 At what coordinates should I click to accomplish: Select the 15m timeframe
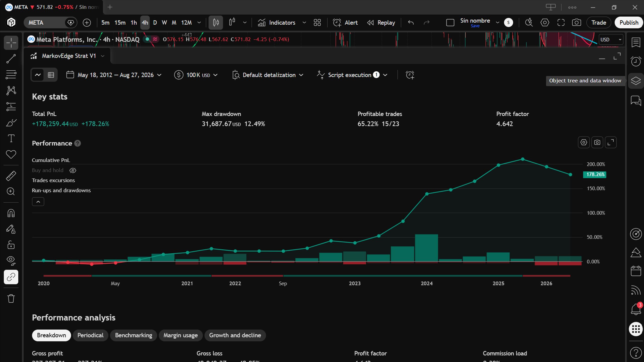click(120, 23)
